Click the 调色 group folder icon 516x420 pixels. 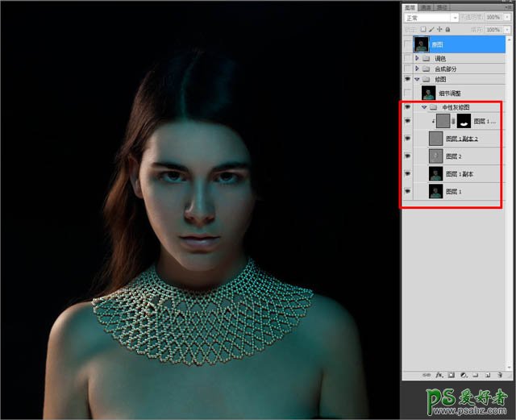427,58
